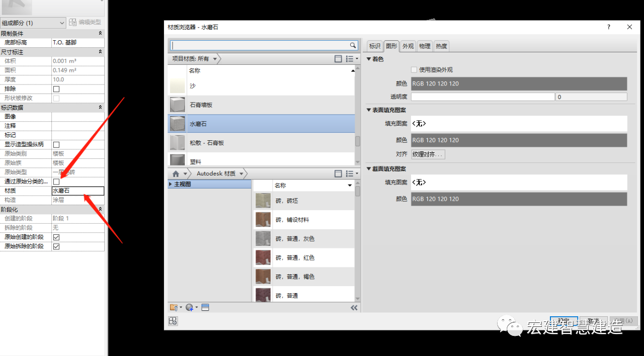Screen dimensions: 644x356
Task: Open the asset browser icon at bottom
Action: click(x=205, y=308)
